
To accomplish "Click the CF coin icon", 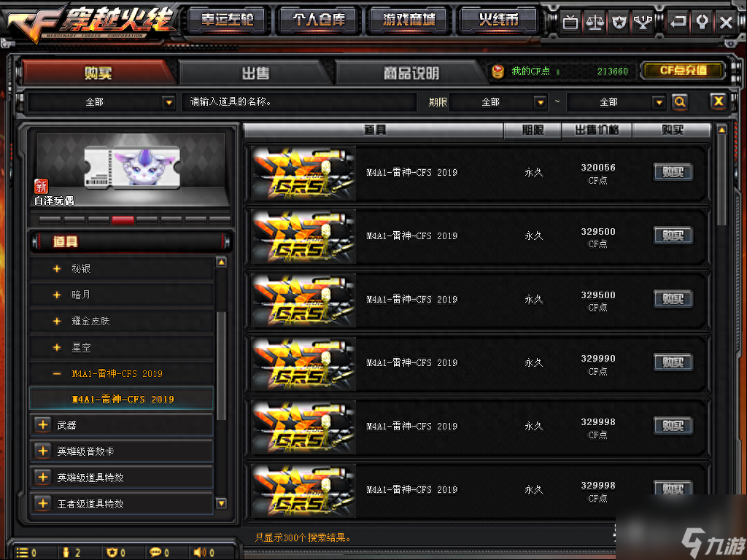I will point(498,71).
